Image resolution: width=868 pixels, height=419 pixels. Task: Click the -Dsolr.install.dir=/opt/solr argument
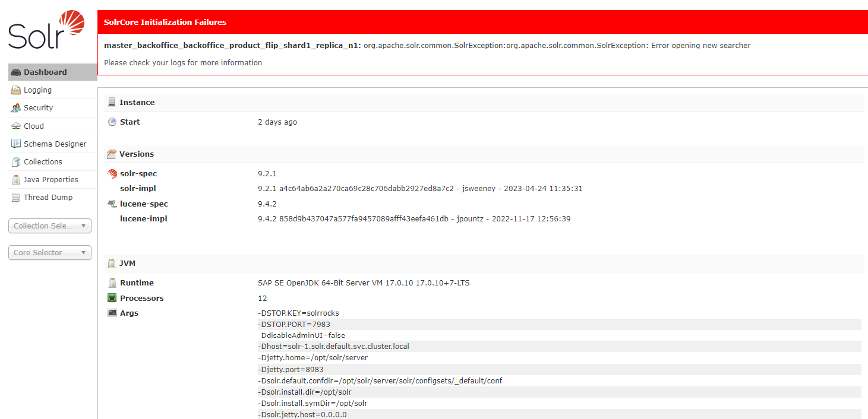pos(305,392)
